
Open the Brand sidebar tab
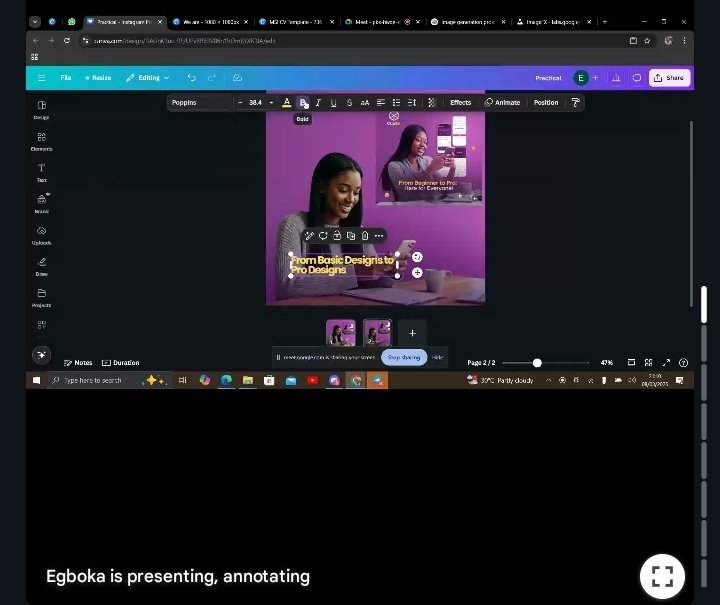click(41, 204)
